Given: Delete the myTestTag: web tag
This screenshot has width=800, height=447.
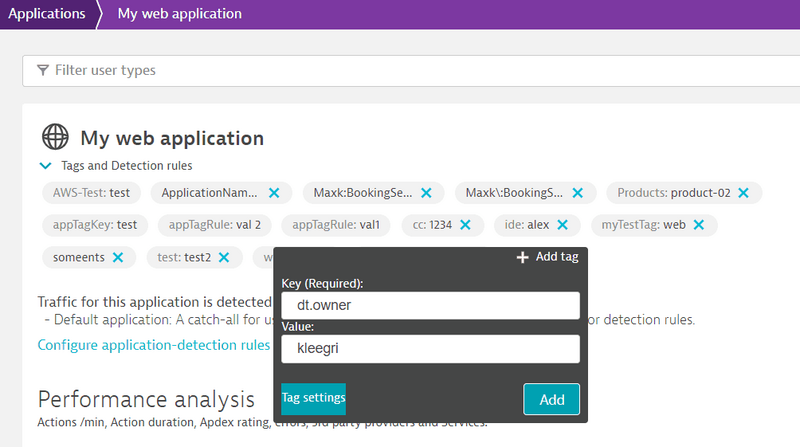Looking at the screenshot, I should pyautogui.click(x=699, y=225).
